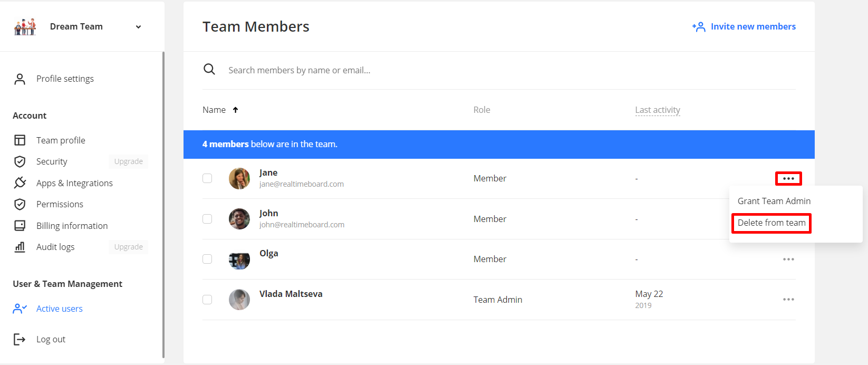Click the Profile settings person icon
Viewport: 868px width, 365px height.
pyautogui.click(x=20, y=79)
